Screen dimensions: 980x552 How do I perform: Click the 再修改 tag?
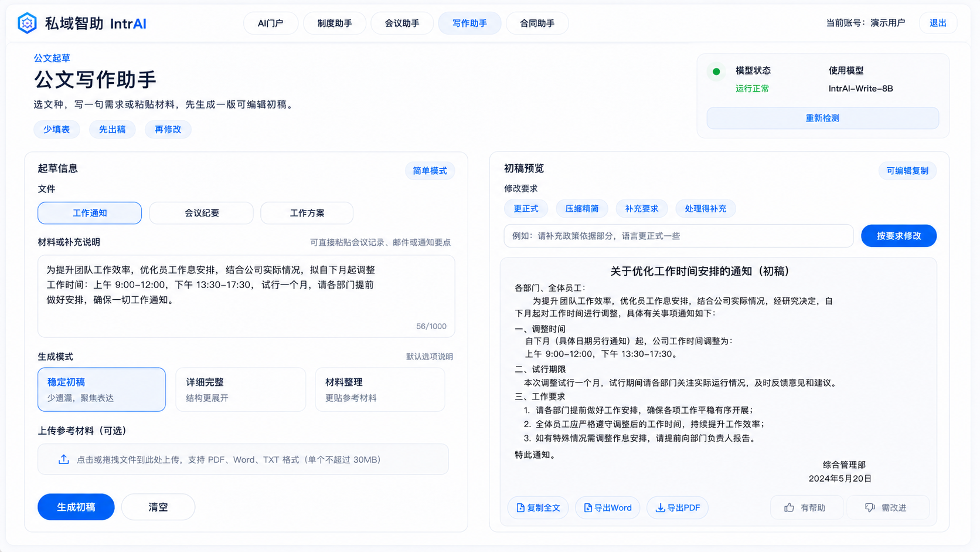pos(168,129)
